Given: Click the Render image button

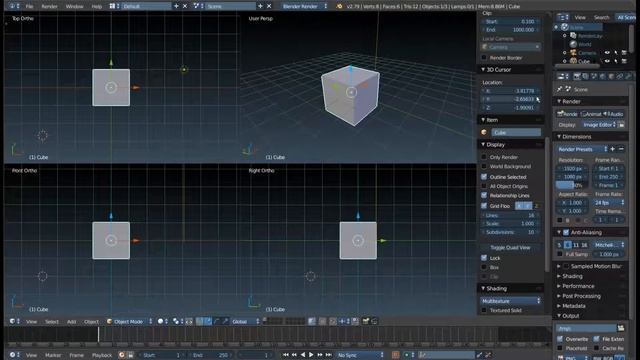Looking at the screenshot, I should pyautogui.click(x=567, y=114).
